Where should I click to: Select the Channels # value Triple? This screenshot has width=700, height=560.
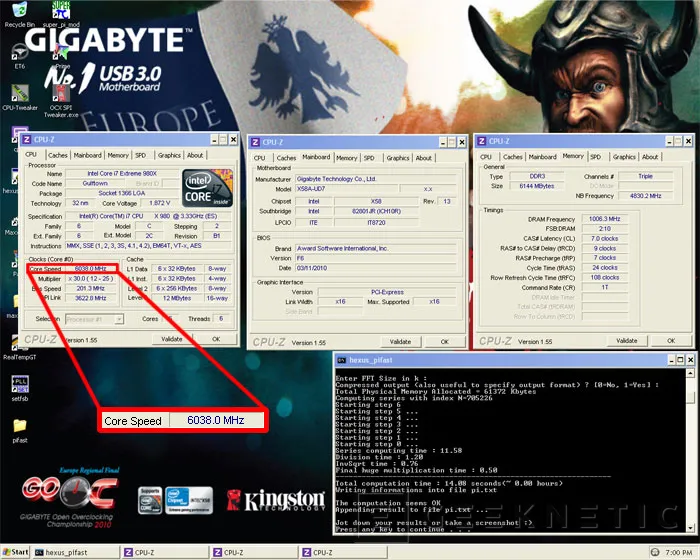coord(646,176)
